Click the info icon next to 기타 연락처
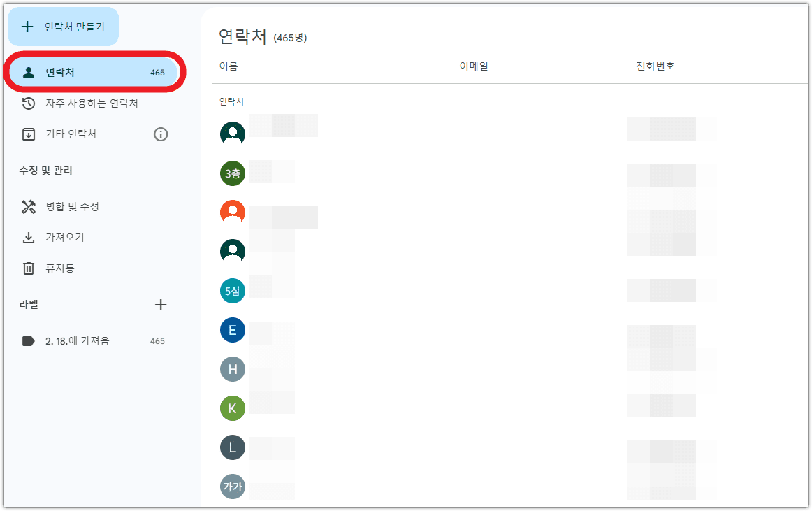The width and height of the screenshot is (812, 511). point(160,134)
